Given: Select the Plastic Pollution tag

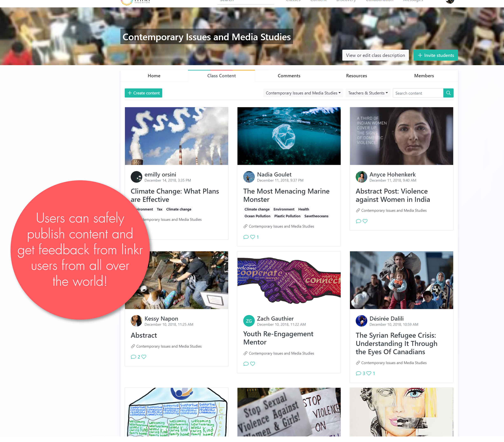Looking at the screenshot, I should [287, 216].
